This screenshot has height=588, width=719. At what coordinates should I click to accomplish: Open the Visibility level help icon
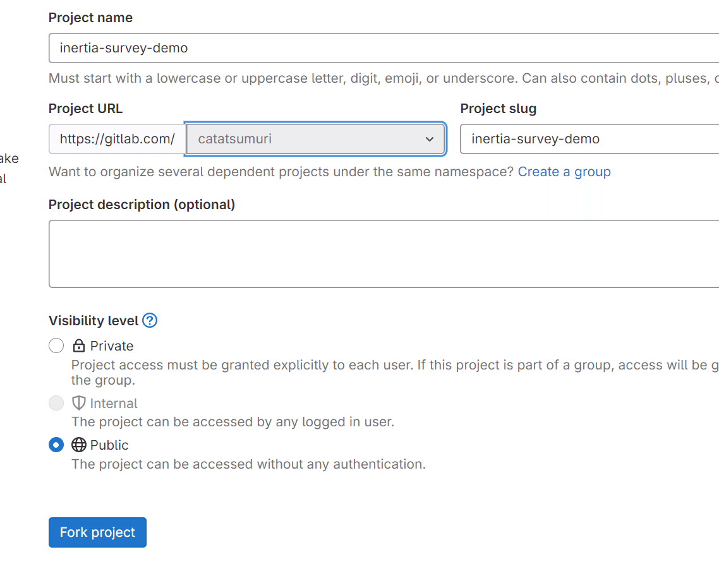click(x=150, y=320)
